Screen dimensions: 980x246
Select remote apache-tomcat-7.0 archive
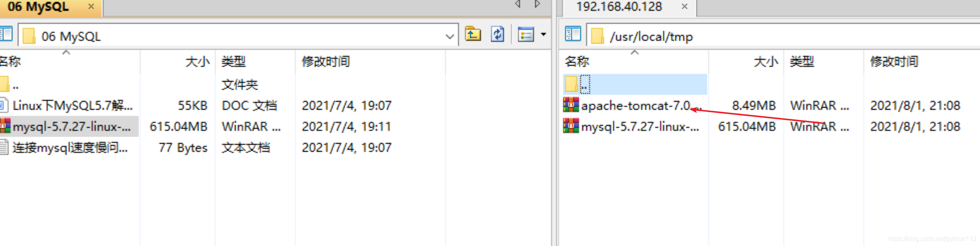[635, 106]
